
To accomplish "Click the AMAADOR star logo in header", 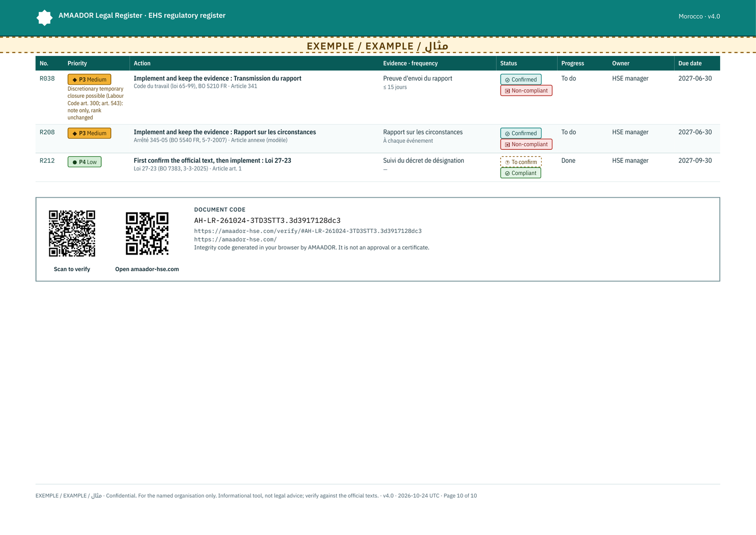I will point(45,18).
